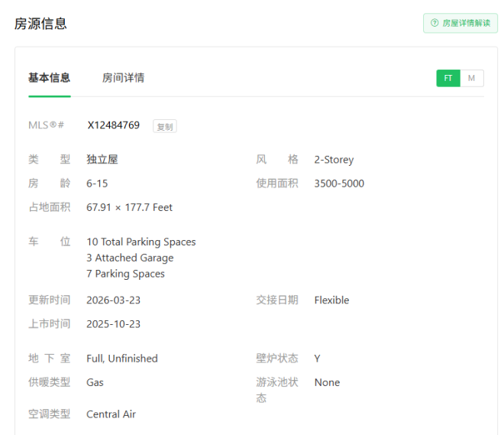
Task: Click the 10 Total Parking Spaces text
Action: pyautogui.click(x=141, y=242)
